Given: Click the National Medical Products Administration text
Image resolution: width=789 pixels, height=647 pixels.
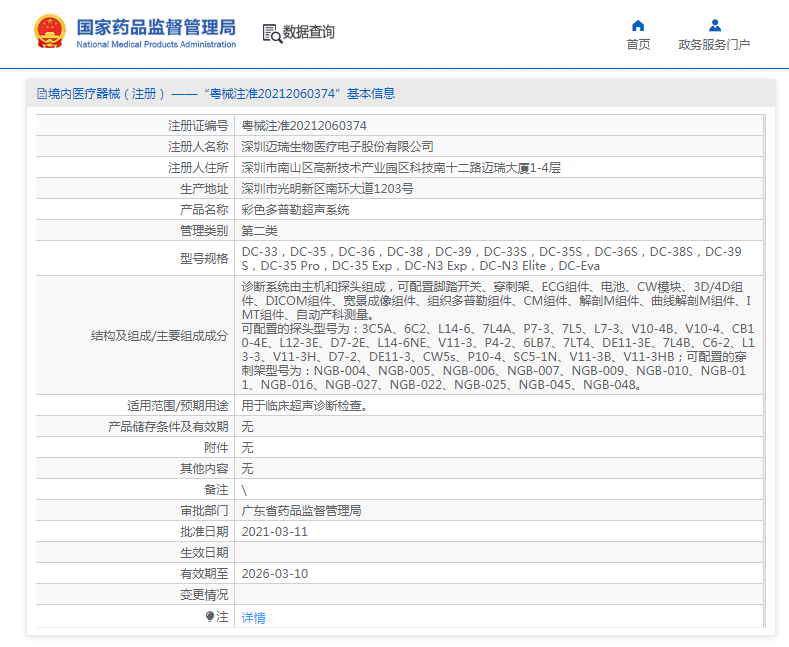Looking at the screenshot, I should [x=156, y=45].
